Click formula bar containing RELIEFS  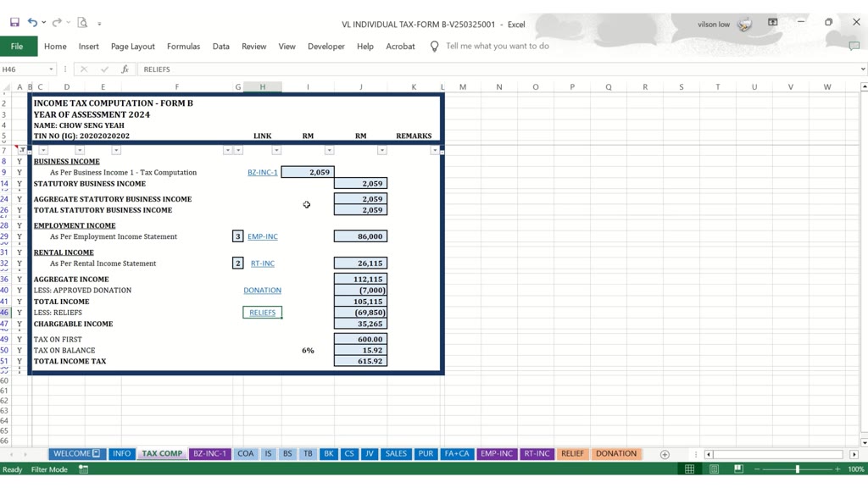(498, 69)
